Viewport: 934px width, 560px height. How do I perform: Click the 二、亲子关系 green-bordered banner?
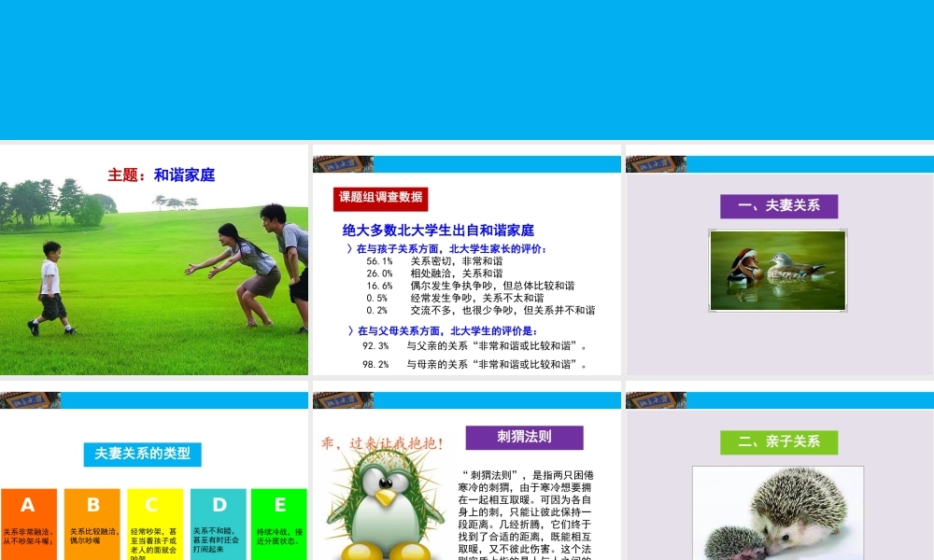(778, 441)
